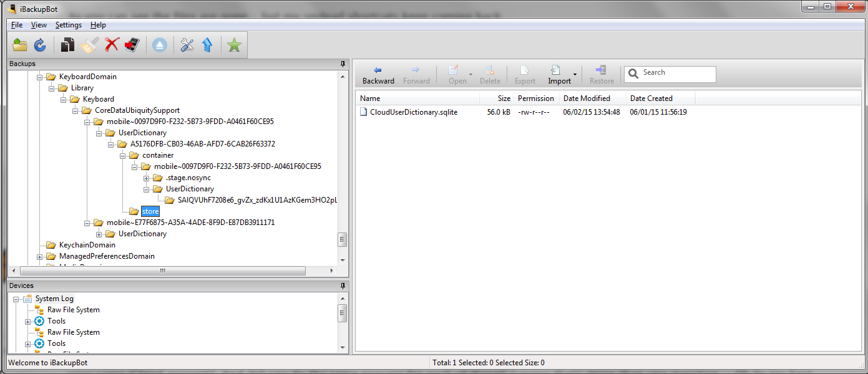This screenshot has width=868, height=374.
Task: Collapse the KeyboardDomain tree node
Action: (40, 77)
